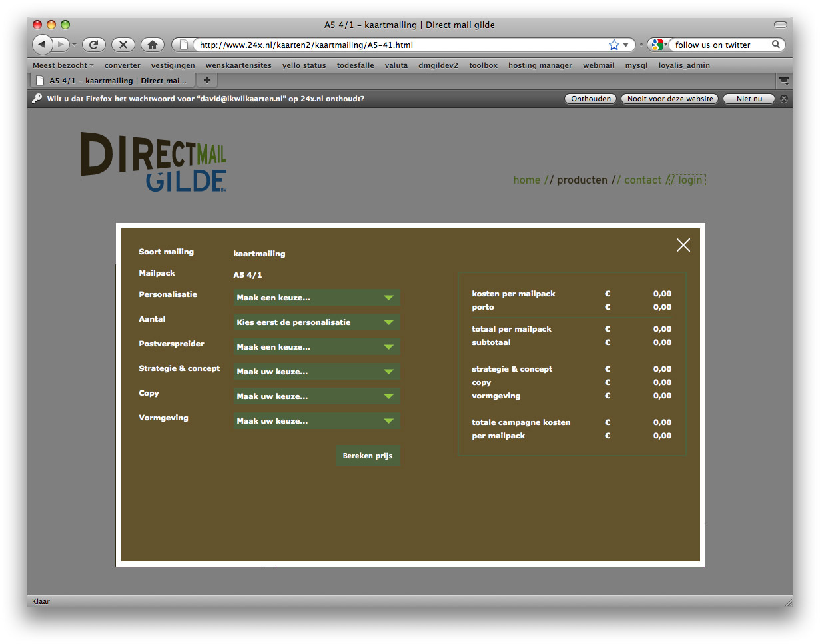Viewport: 820px width, 644px height.
Task: Open the list all tabs button
Action: click(784, 81)
